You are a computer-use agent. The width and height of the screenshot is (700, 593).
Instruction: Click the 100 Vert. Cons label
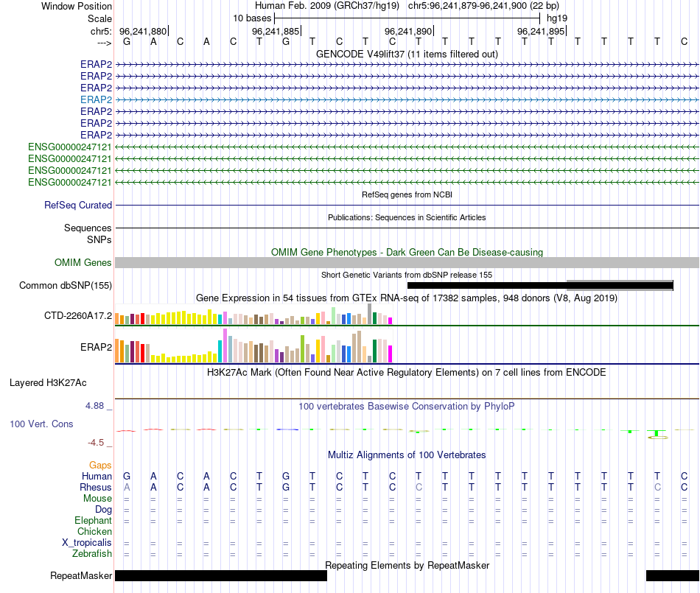[41, 424]
